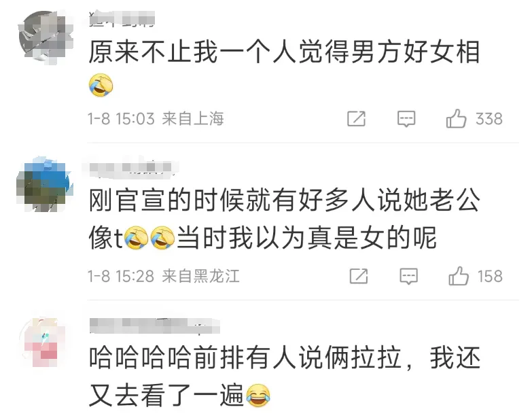
Task: Open the reply icon on the 上海 comment
Action: [x=406, y=119]
